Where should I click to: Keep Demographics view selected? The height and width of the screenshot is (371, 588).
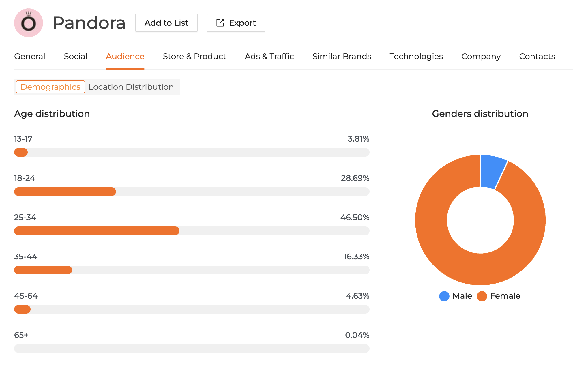point(50,87)
